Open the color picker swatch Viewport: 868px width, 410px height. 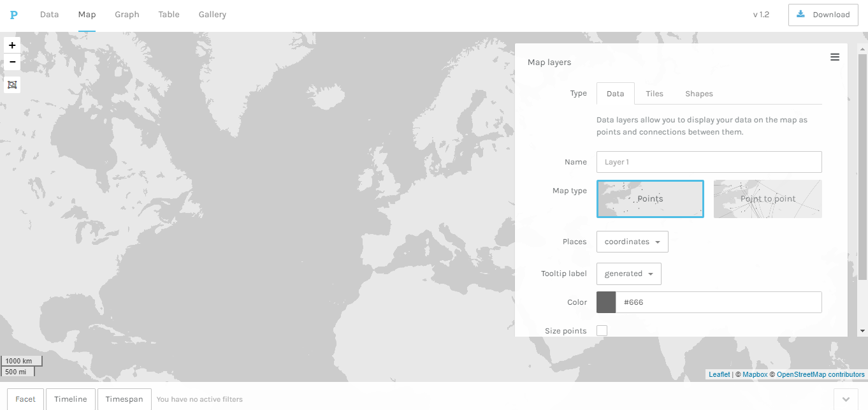click(x=606, y=302)
